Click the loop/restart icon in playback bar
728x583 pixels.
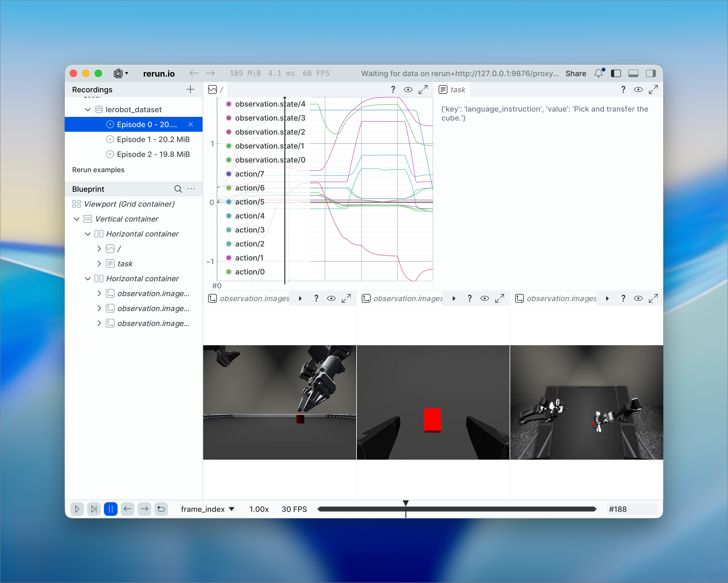(x=161, y=509)
